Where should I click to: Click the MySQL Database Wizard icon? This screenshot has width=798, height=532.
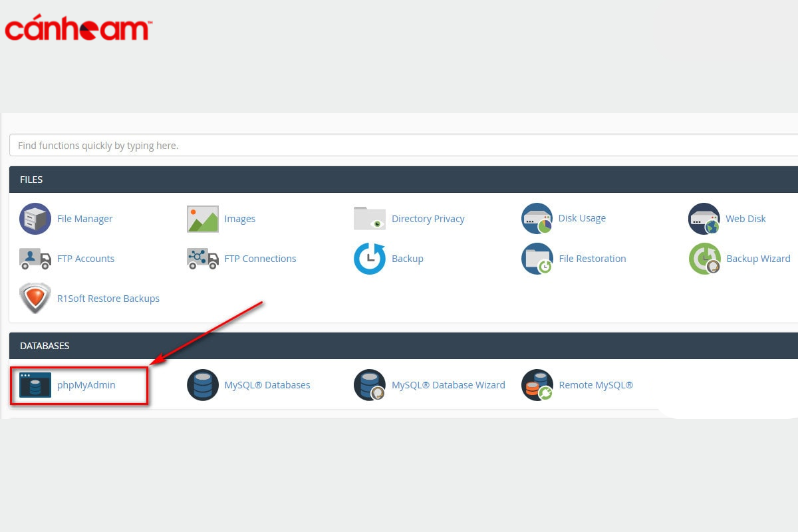[x=370, y=385]
